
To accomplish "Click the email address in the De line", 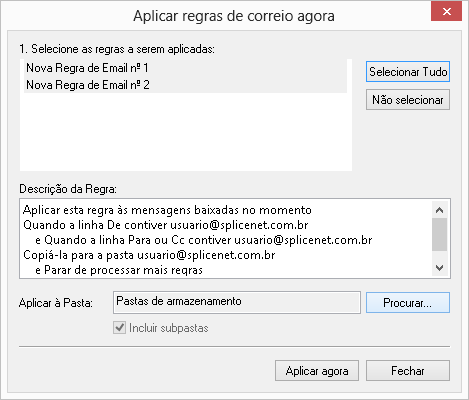I will click(239, 225).
